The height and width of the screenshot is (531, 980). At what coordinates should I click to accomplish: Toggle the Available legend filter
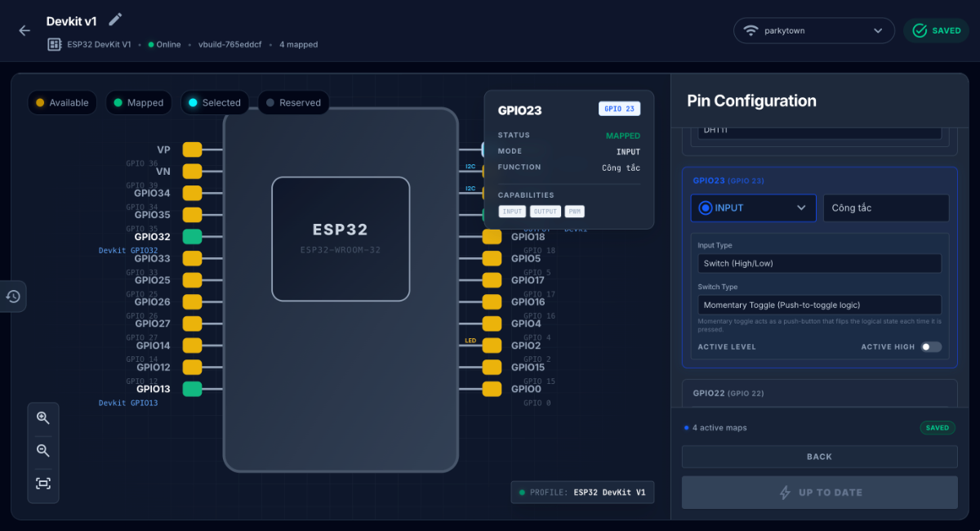(62, 103)
